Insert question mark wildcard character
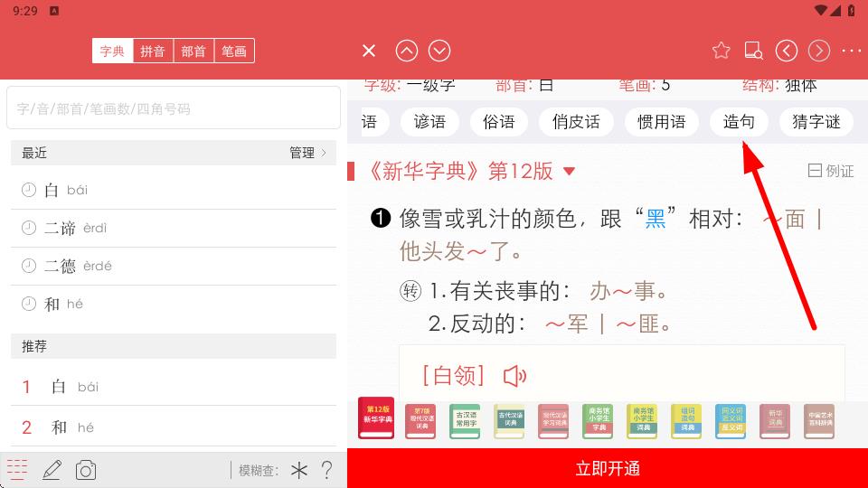 click(x=326, y=470)
